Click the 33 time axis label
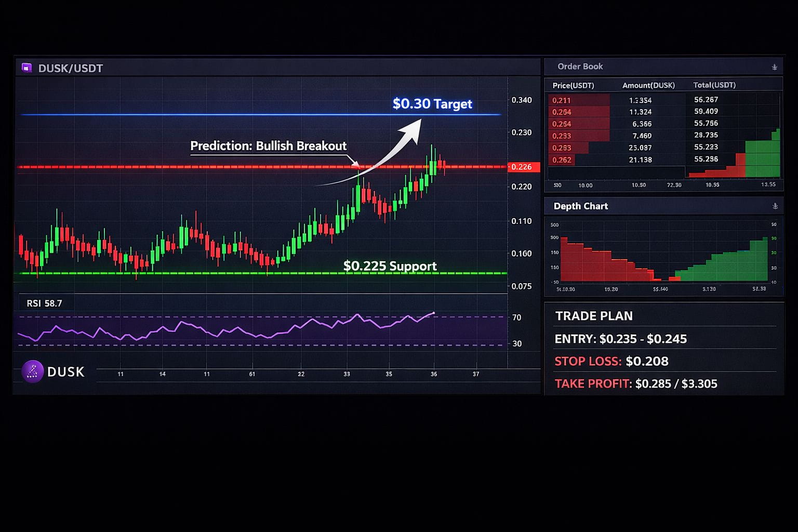 click(x=347, y=374)
